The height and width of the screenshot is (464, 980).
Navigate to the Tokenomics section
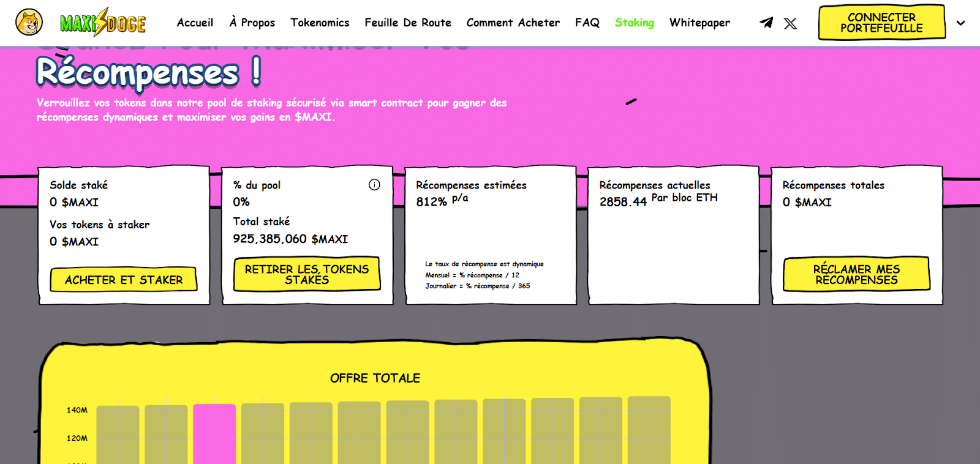(320, 23)
